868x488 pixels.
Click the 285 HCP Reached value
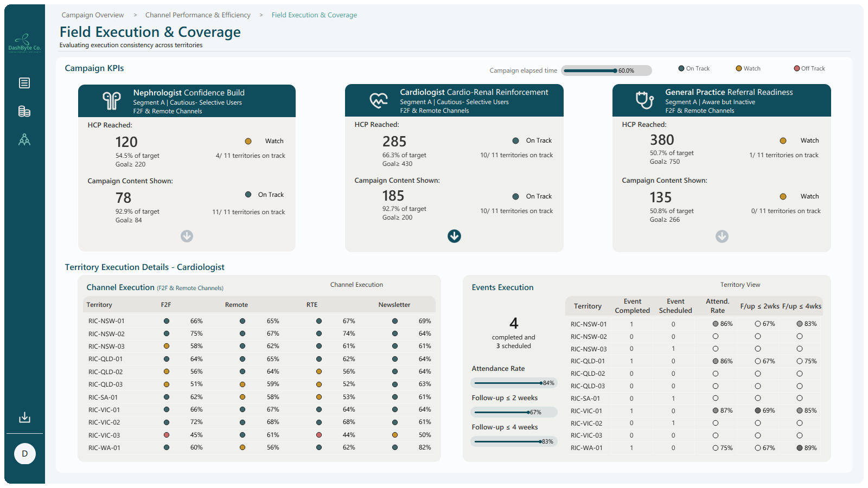tap(394, 142)
